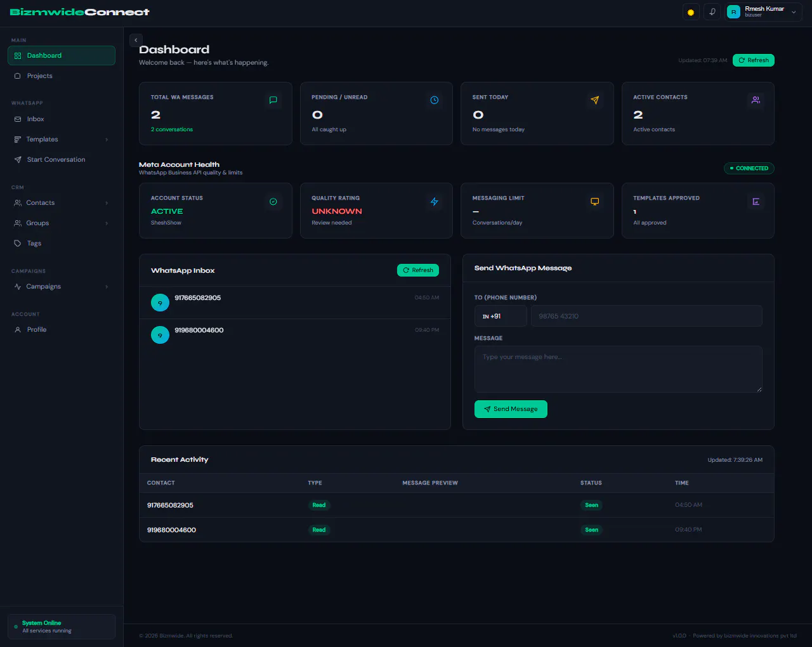Open Tags in the sidebar
Image resolution: width=812 pixels, height=647 pixels.
pos(62,243)
